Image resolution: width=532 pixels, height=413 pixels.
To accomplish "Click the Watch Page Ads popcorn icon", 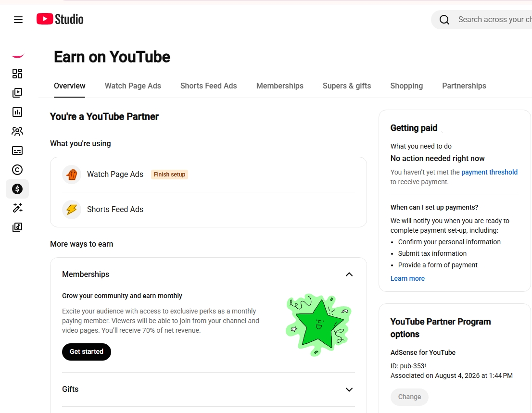I will [x=72, y=175].
